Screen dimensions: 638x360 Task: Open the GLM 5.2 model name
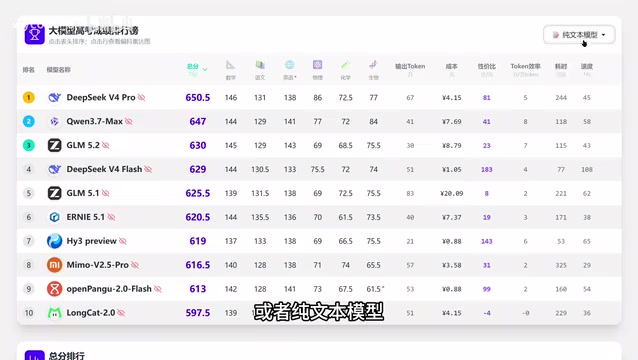tap(83, 145)
